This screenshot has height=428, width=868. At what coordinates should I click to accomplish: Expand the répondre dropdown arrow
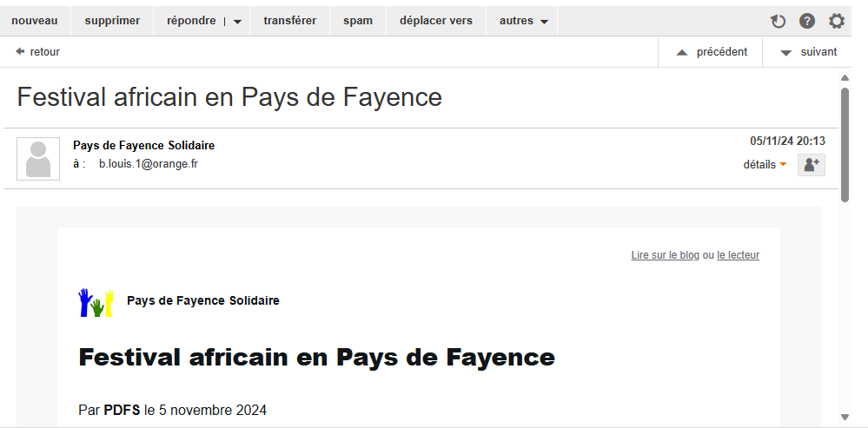[x=237, y=22]
